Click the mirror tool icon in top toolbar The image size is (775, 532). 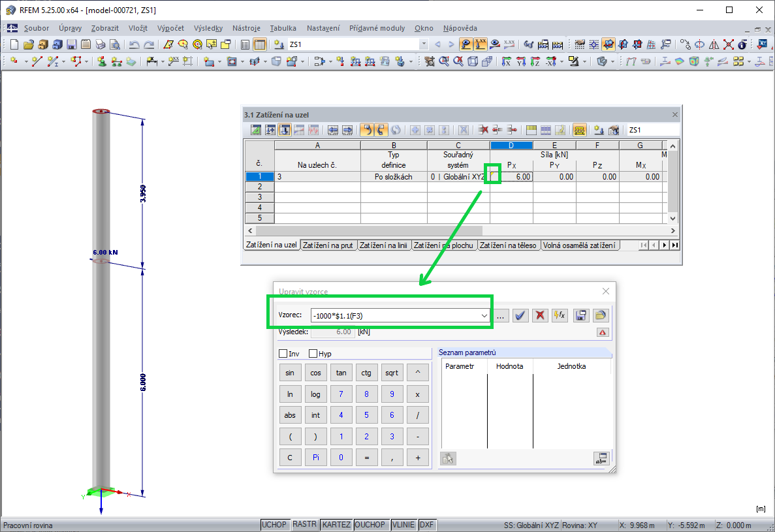[714, 44]
